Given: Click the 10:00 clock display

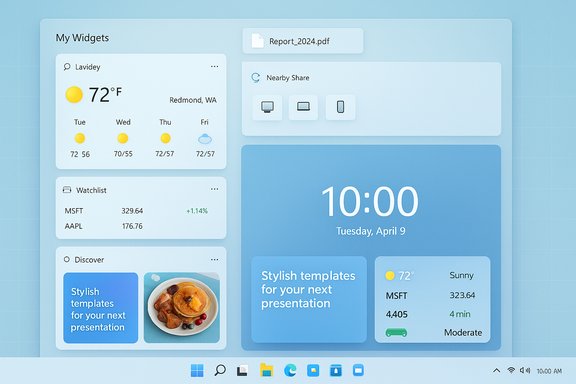Looking at the screenshot, I should pos(370,201).
